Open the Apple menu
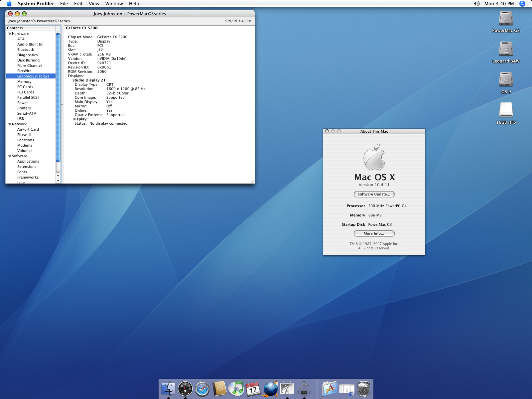The height and width of the screenshot is (399, 532). point(9,4)
